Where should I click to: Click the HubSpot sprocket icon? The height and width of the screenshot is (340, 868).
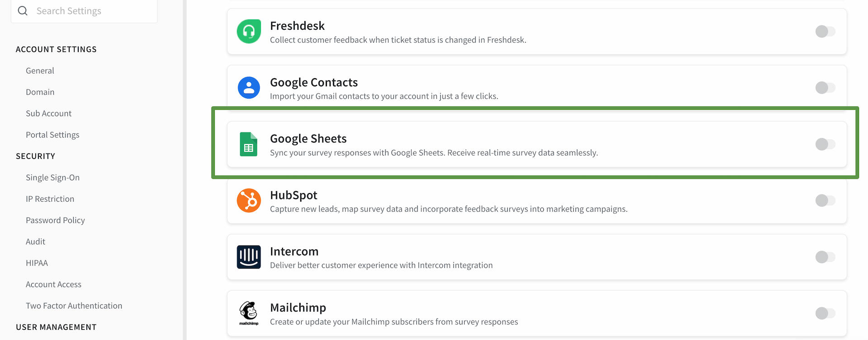click(x=249, y=201)
